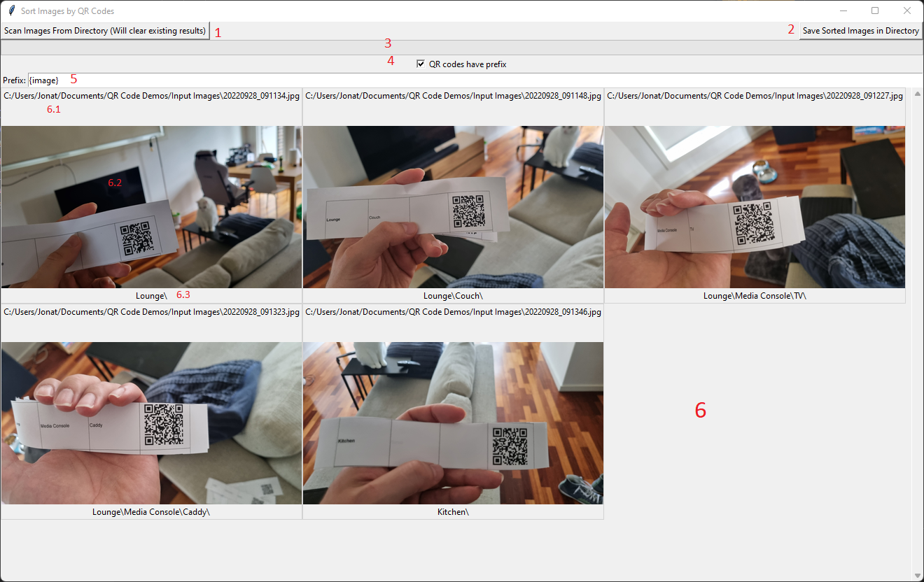Click the file path ending 20220928_091323.jpg

151,312
